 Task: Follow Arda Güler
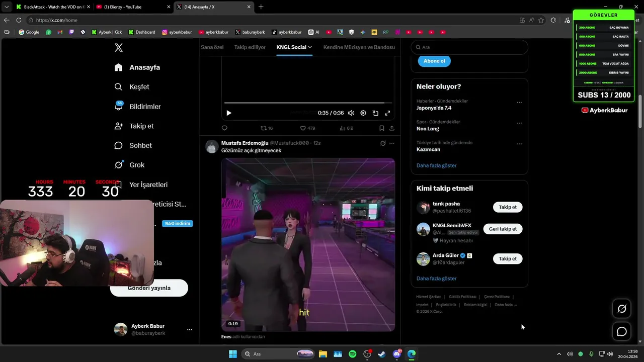tap(508, 258)
